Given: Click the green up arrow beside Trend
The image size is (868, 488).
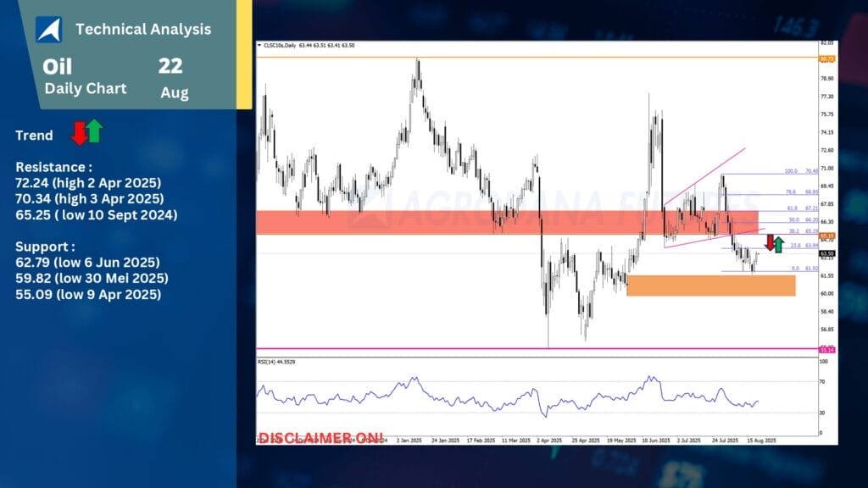Looking at the screenshot, I should (94, 131).
